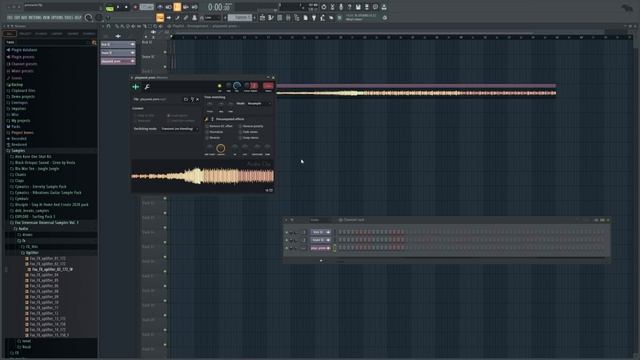Viewport: 640px width, 360px height.
Task: Click the third channel button in channel rack
Action: point(321,248)
